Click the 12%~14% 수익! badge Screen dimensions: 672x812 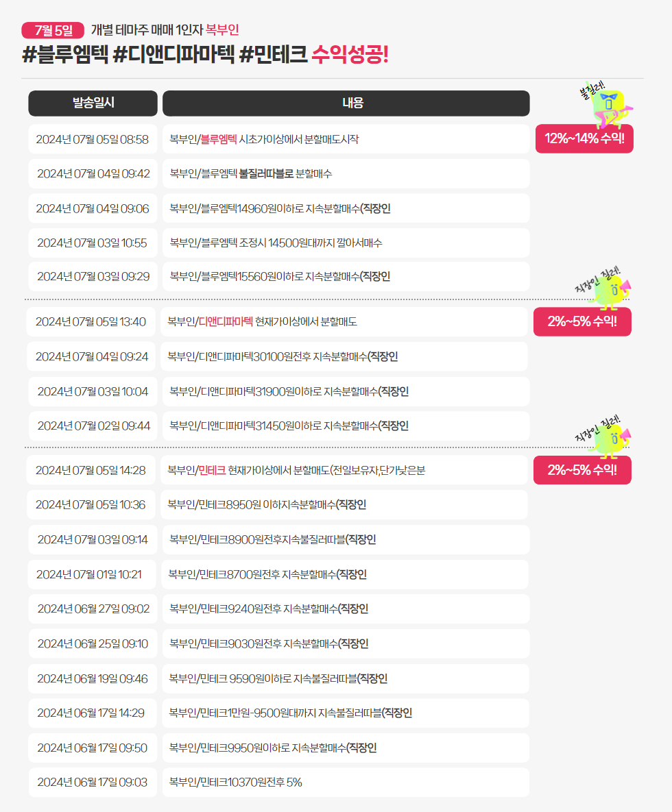click(x=584, y=139)
